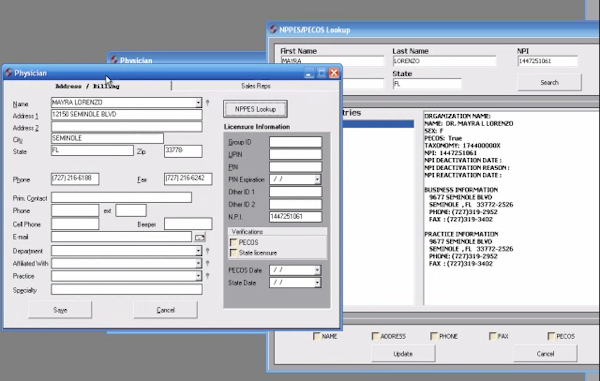Click the background Physician window title bar
This screenshot has width=600, height=381.
tap(188, 59)
